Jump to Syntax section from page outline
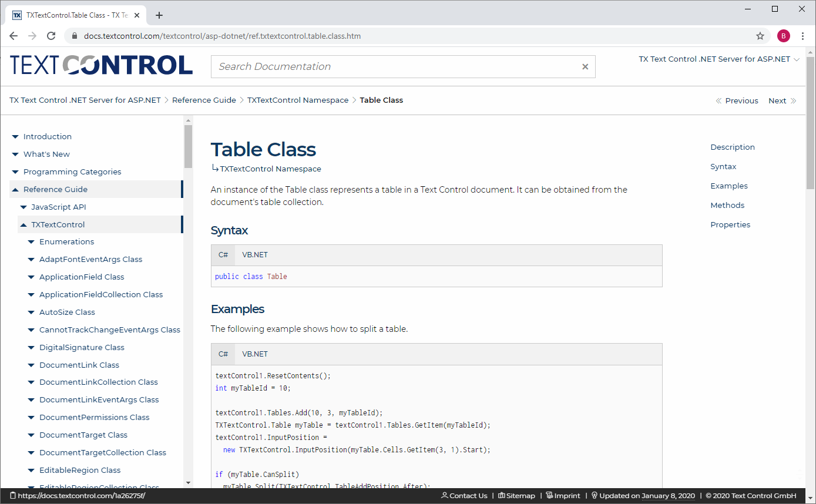 [x=723, y=167]
